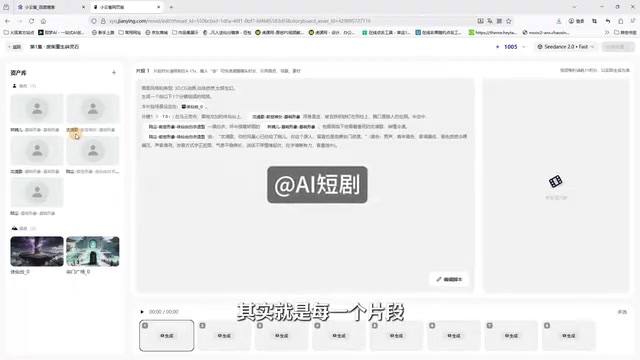Close the first browser tab

83,7
